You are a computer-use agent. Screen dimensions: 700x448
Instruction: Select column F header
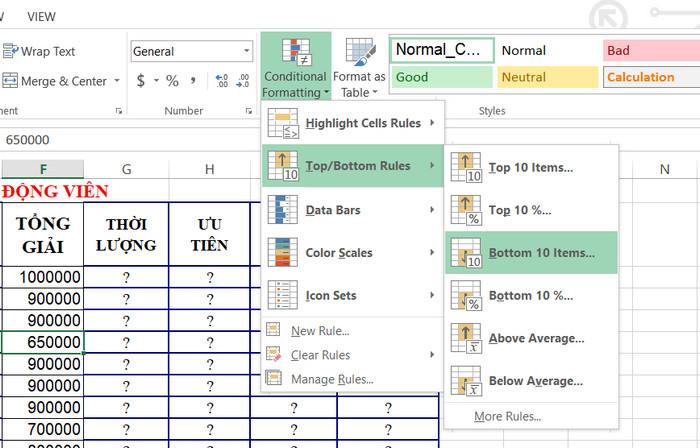coord(43,169)
